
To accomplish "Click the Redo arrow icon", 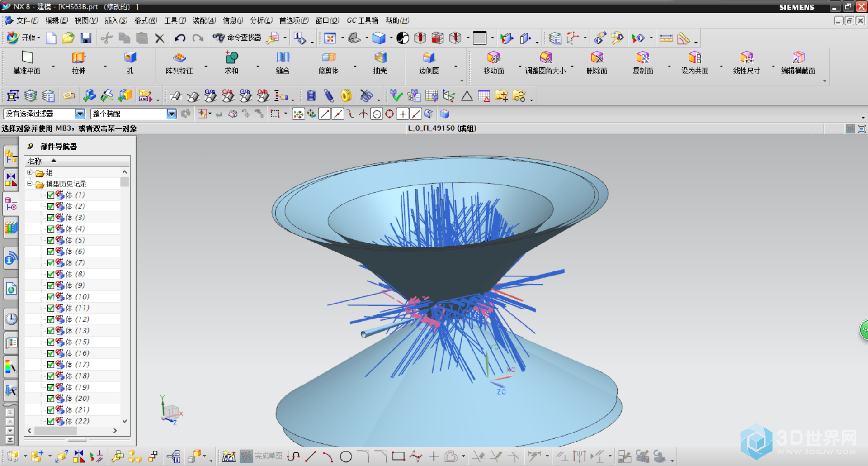I will 198,38.
